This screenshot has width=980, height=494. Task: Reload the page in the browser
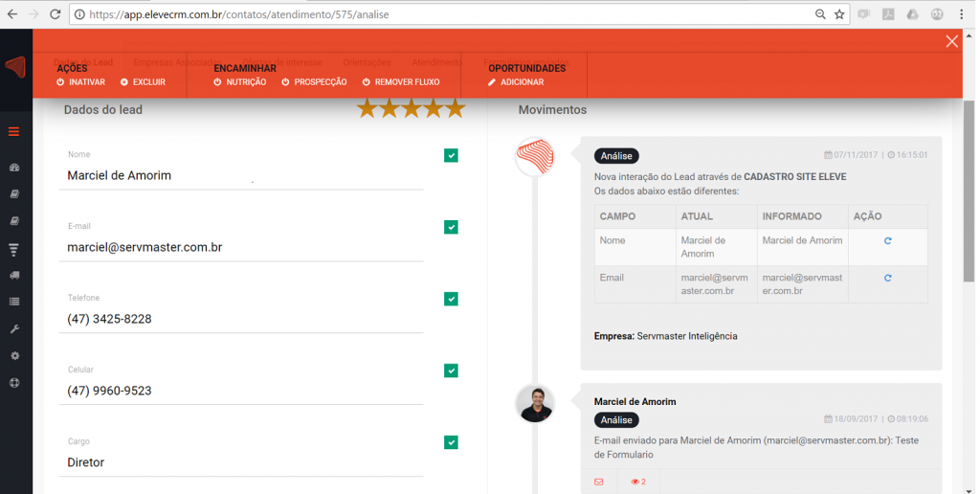click(x=55, y=14)
